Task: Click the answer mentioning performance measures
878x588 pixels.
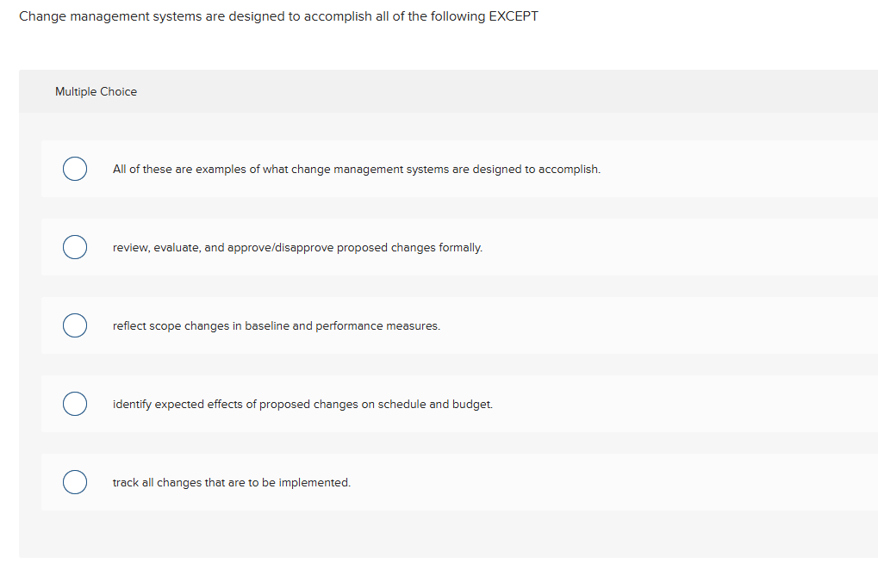Action: click(x=276, y=325)
